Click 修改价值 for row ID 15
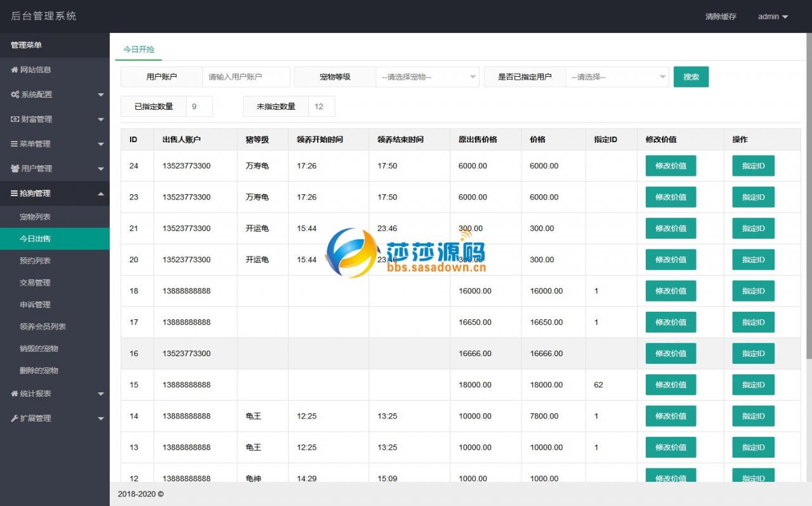This screenshot has height=506, width=812. (x=671, y=384)
